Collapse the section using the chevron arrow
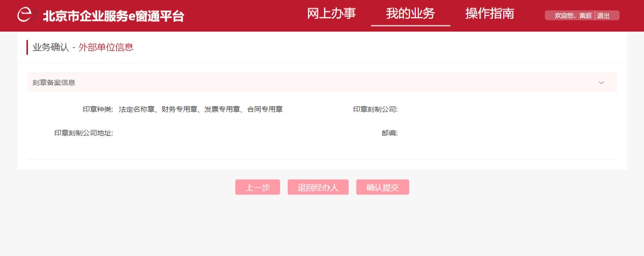Image resolution: width=644 pixels, height=256 pixels. 601,82
